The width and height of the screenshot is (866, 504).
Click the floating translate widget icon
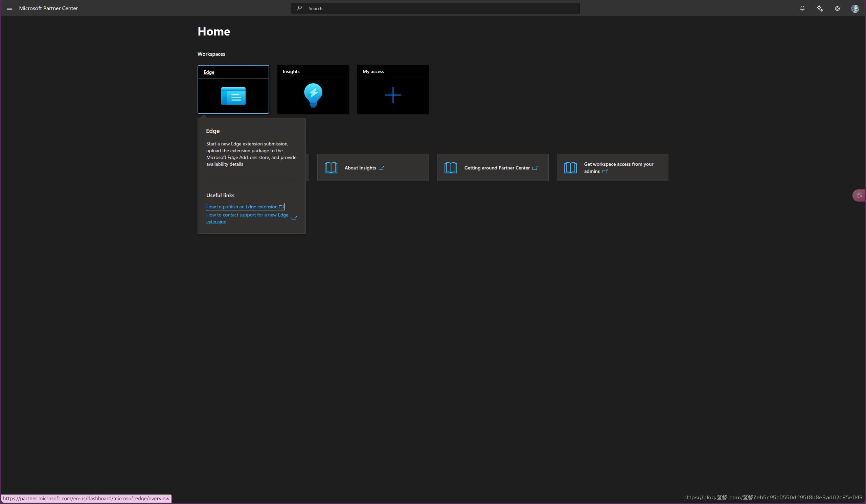(859, 196)
